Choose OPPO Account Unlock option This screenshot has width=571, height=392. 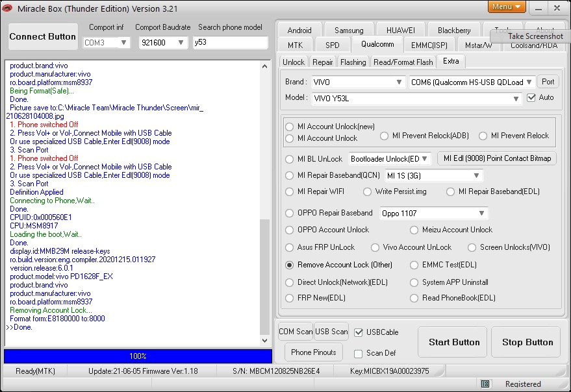[x=290, y=230]
